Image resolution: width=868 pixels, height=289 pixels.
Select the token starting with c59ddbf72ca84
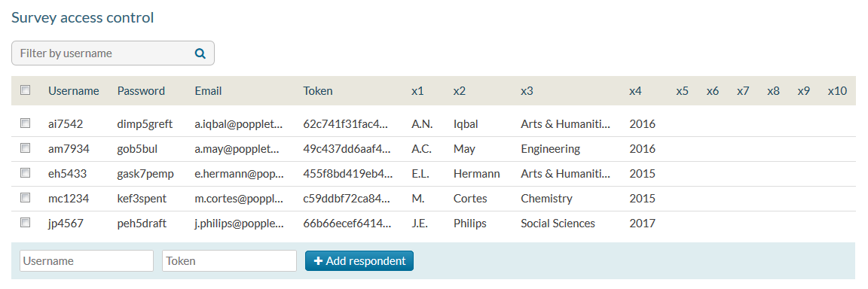tap(348, 199)
